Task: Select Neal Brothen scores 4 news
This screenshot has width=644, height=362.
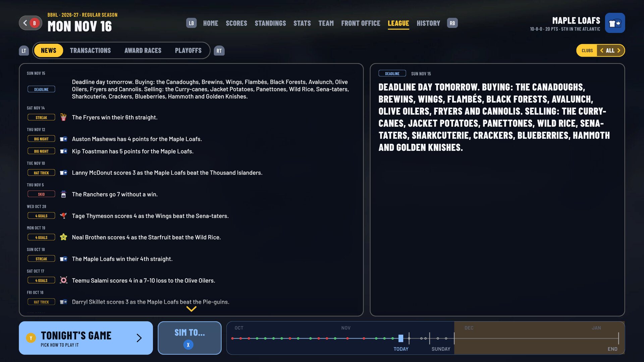Action: click(191, 237)
